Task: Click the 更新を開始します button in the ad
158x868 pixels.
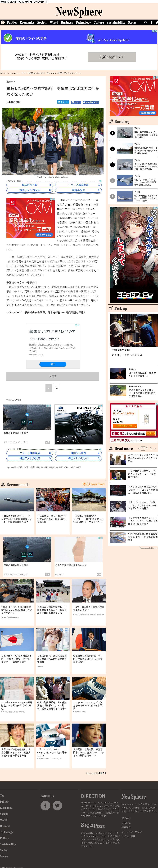Action: pyautogui.click(x=111, y=57)
